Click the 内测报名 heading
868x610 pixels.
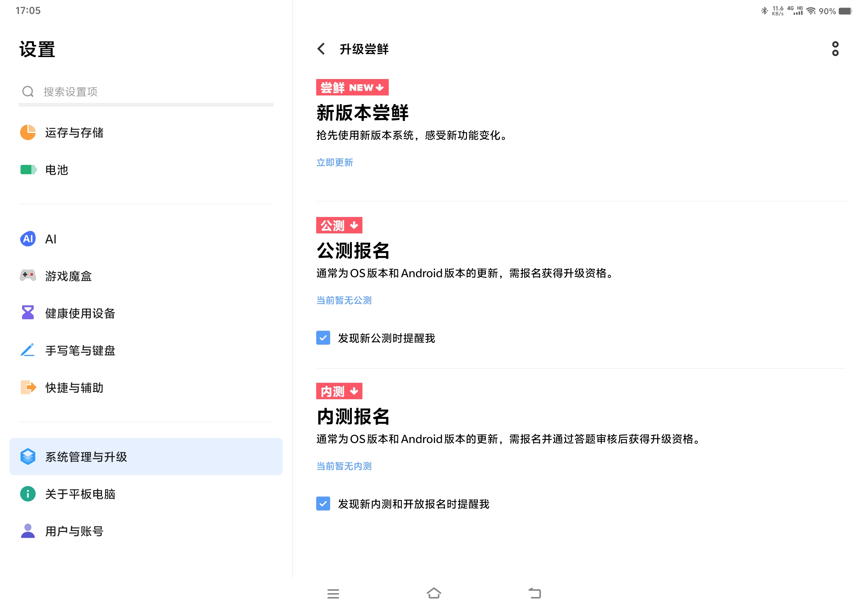pyautogui.click(x=353, y=417)
